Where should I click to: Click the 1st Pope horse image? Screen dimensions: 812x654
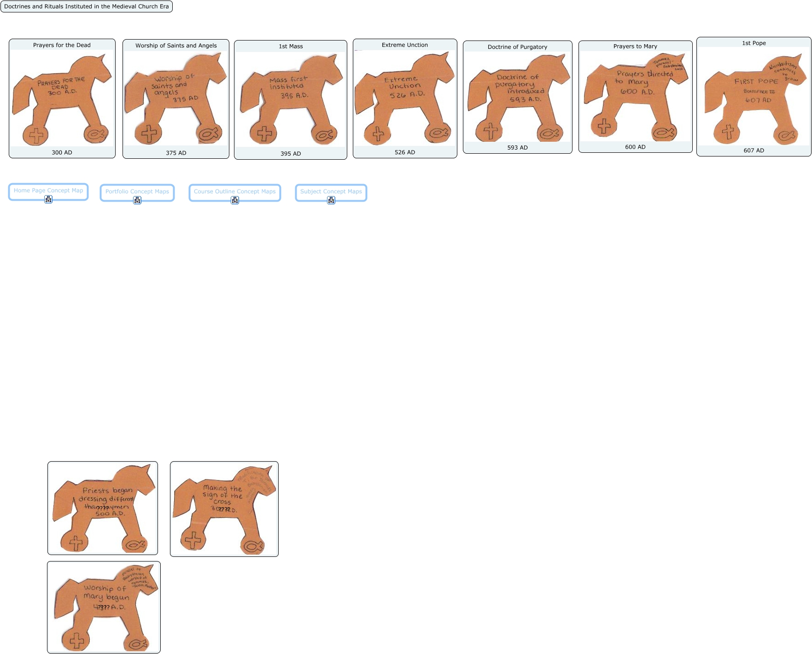tap(754, 96)
